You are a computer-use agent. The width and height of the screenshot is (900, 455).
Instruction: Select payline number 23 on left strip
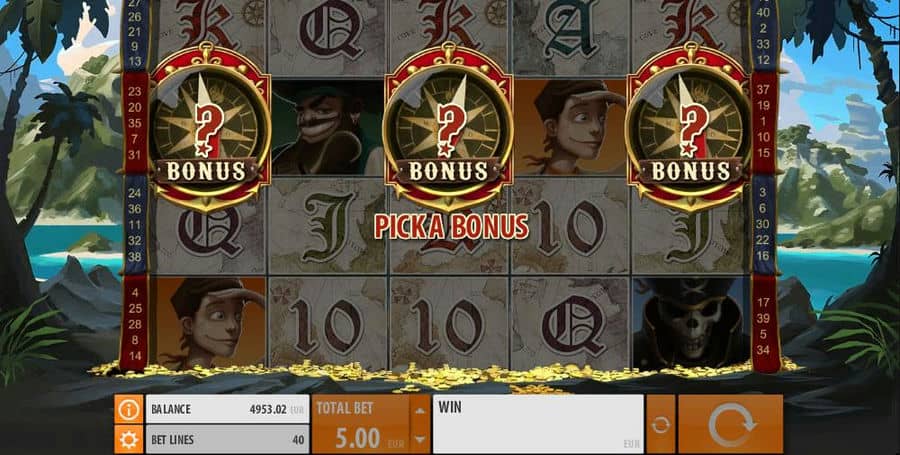(x=135, y=91)
